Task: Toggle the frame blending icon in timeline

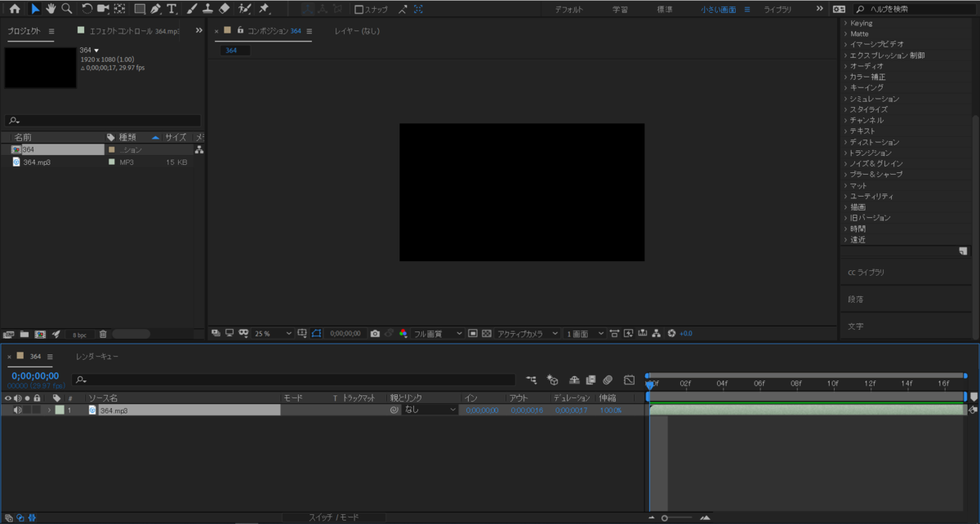Action: pyautogui.click(x=590, y=380)
